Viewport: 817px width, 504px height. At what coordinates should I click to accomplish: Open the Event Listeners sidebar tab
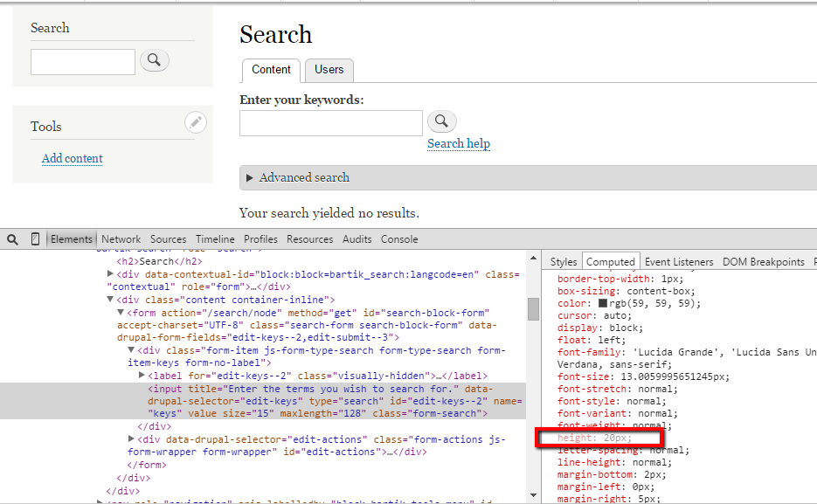pyautogui.click(x=679, y=262)
